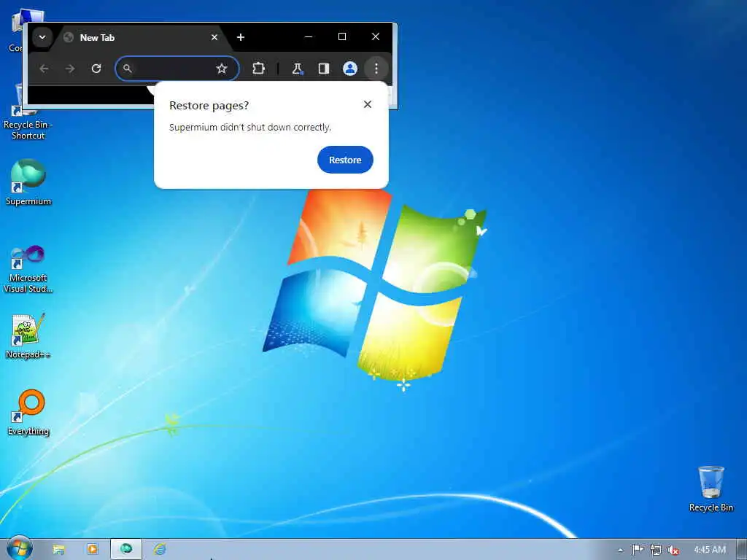
Task: Open the Windows Start menu orb
Action: point(20,549)
